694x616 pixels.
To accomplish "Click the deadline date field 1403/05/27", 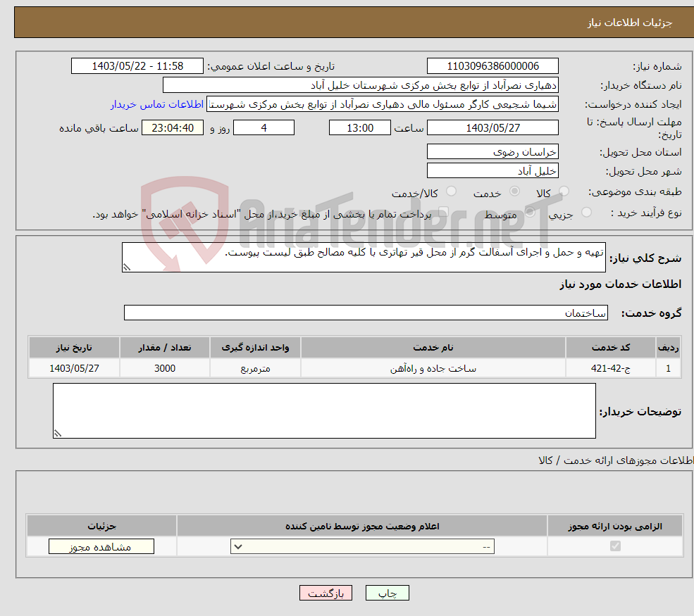I will [492, 128].
